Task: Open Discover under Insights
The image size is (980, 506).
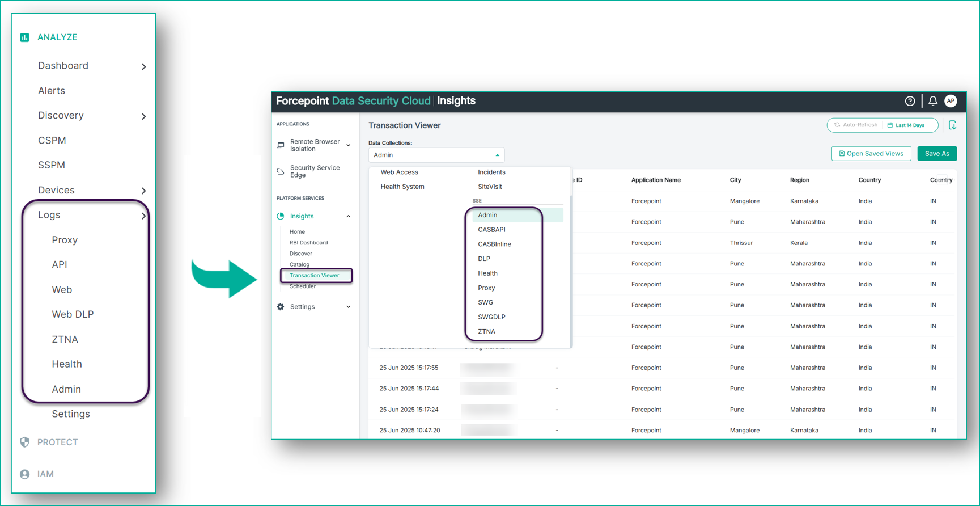Action: tap(300, 254)
